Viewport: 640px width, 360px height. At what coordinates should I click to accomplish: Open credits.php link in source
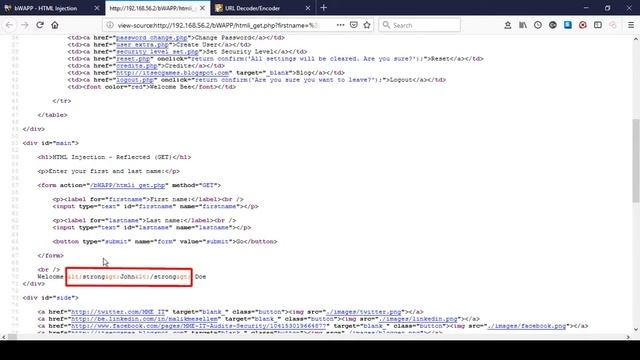[x=137, y=66]
